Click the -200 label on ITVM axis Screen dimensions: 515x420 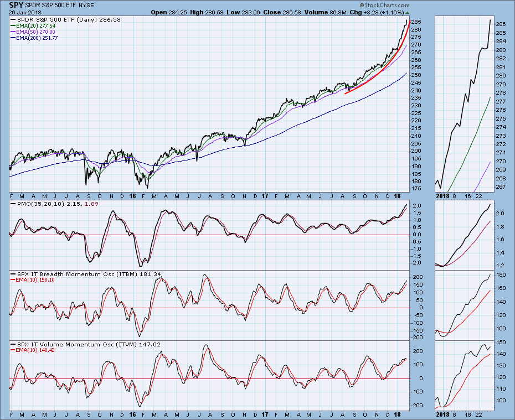(417, 406)
